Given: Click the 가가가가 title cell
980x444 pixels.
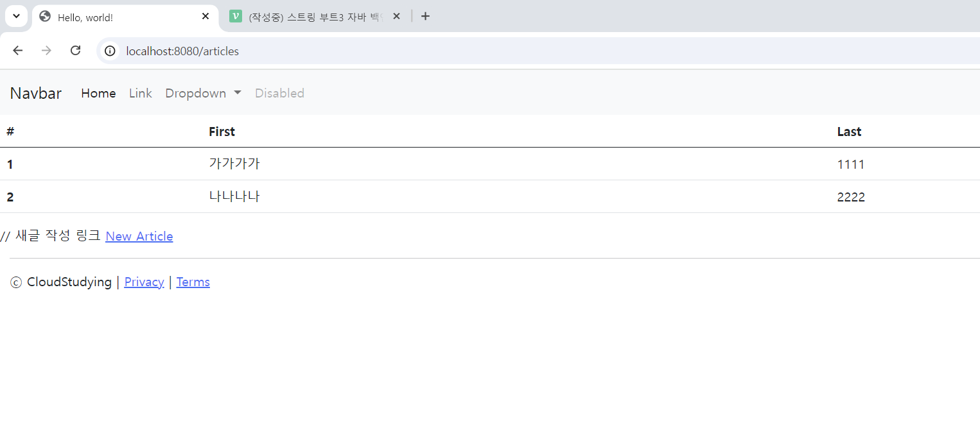Looking at the screenshot, I should tap(234, 164).
